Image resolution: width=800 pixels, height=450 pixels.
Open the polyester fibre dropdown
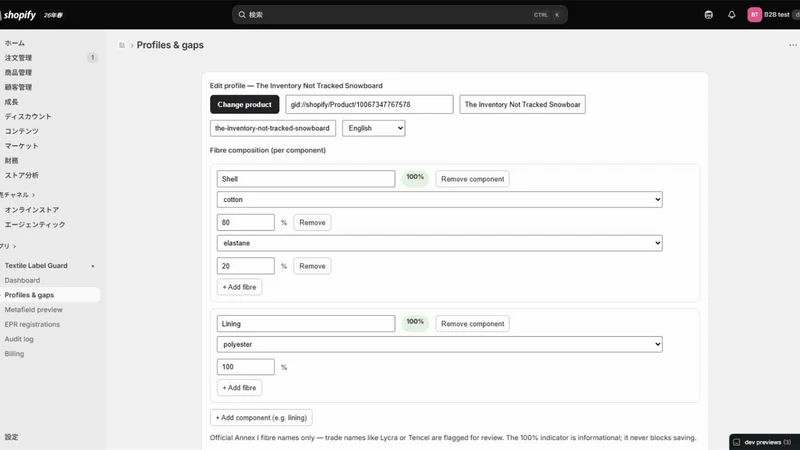coord(440,344)
